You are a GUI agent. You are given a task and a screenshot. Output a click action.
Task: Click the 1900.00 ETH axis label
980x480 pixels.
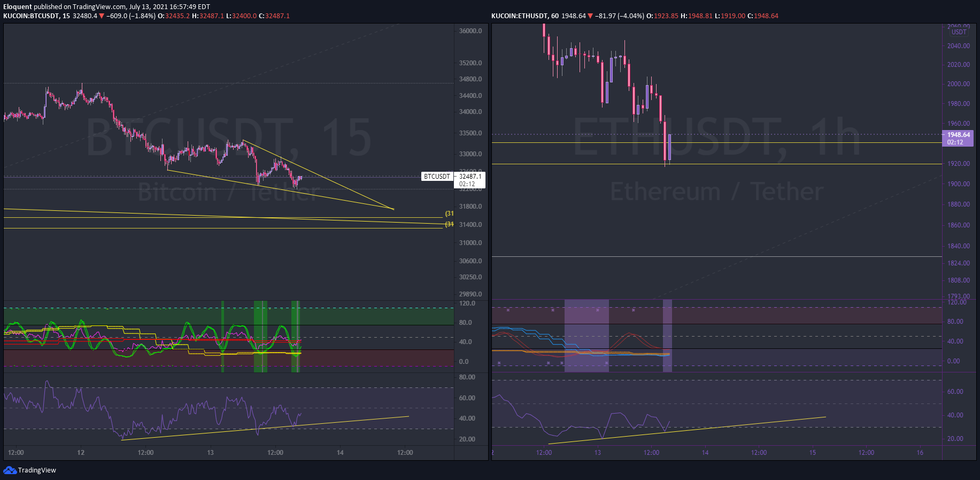tap(959, 184)
